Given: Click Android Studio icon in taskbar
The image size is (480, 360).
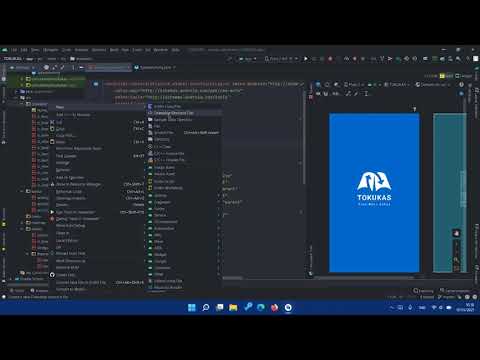Looking at the screenshot, I should 288,307.
